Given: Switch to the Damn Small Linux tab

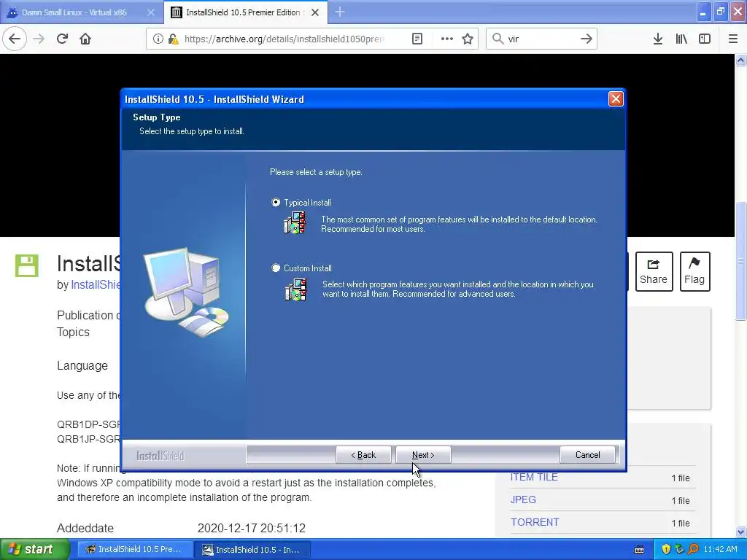Looking at the screenshot, I should click(74, 12).
